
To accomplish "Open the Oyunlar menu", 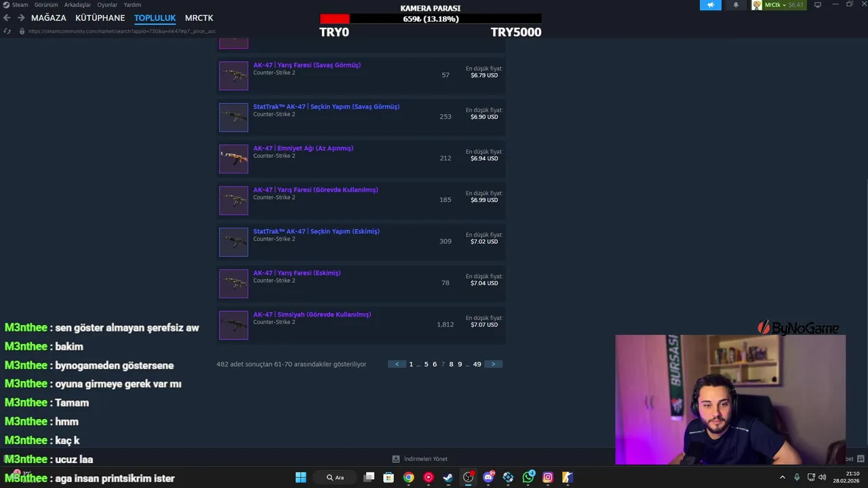I will (x=107, y=5).
